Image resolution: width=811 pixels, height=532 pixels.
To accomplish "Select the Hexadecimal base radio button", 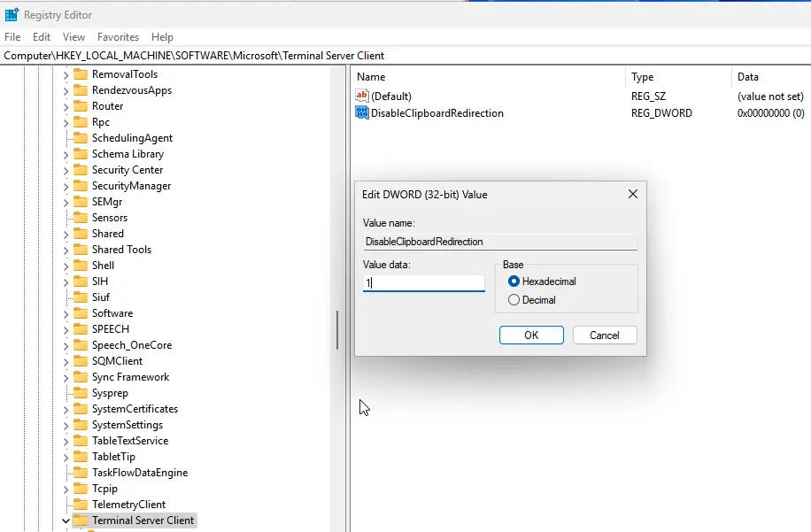I will [x=514, y=281].
